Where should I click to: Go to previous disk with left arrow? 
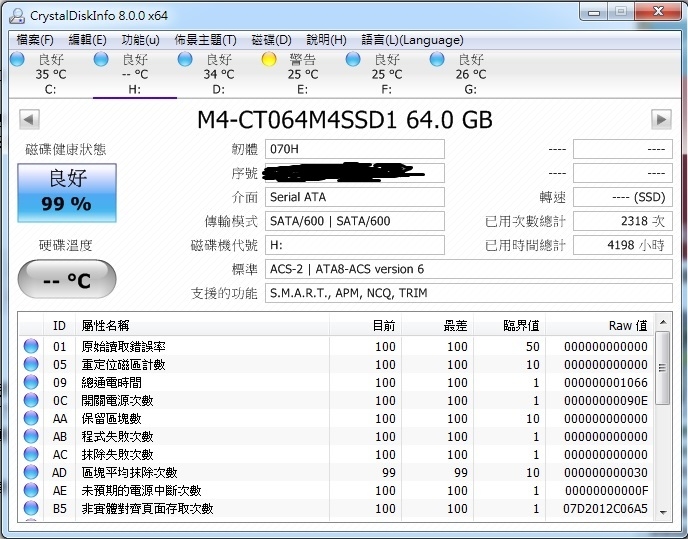[x=29, y=119]
